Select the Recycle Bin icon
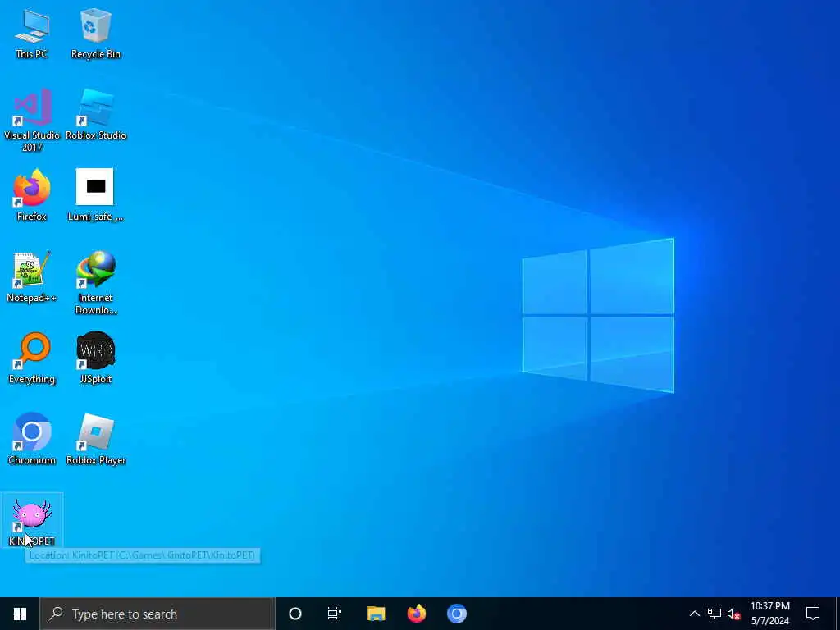The width and height of the screenshot is (840, 630). (96, 33)
